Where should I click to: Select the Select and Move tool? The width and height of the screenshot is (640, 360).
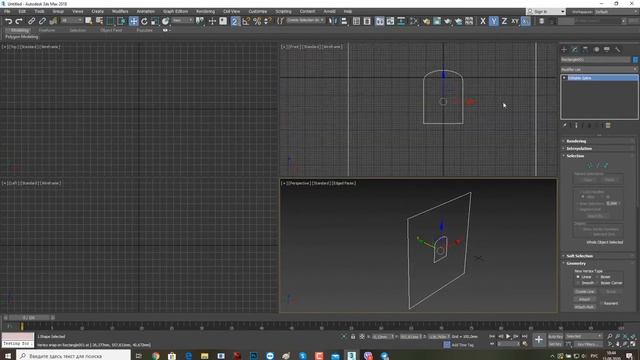[133, 21]
